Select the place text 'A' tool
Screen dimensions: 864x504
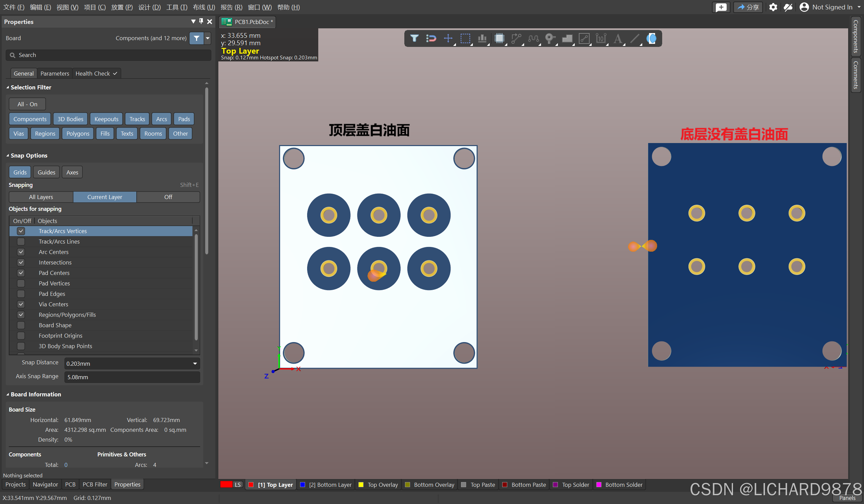click(618, 38)
